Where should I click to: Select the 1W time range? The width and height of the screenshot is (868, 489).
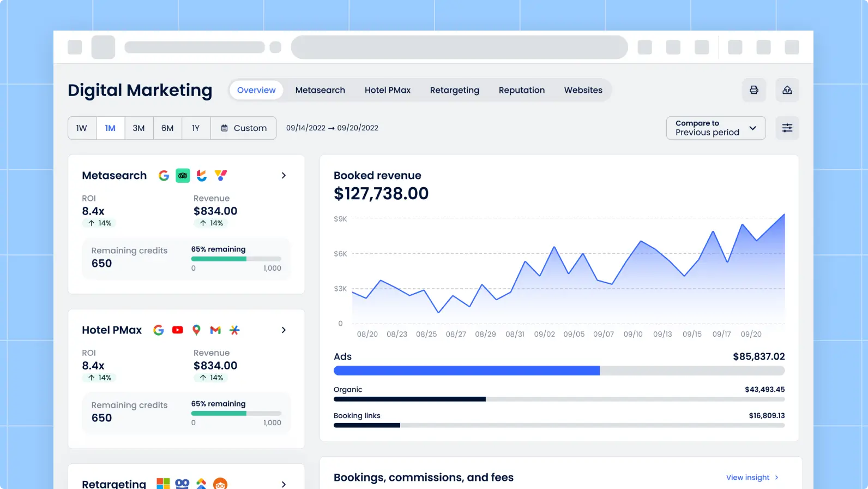[x=82, y=128]
